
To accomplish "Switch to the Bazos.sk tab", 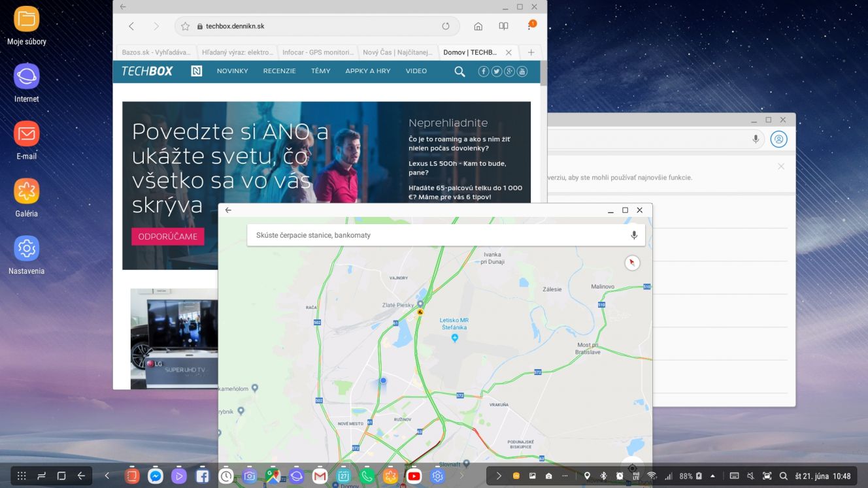I will [x=156, y=52].
